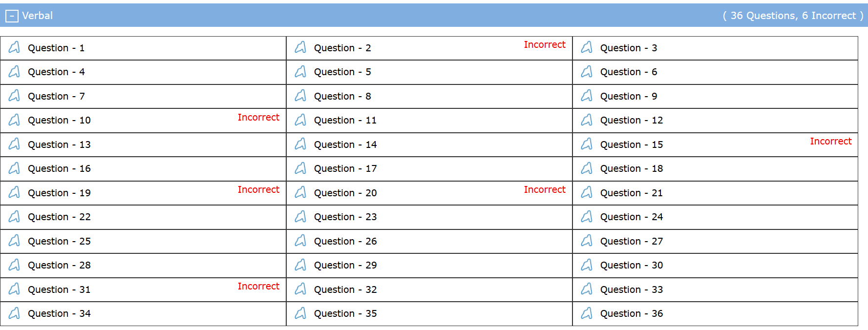Go to Question - 33

point(631,289)
